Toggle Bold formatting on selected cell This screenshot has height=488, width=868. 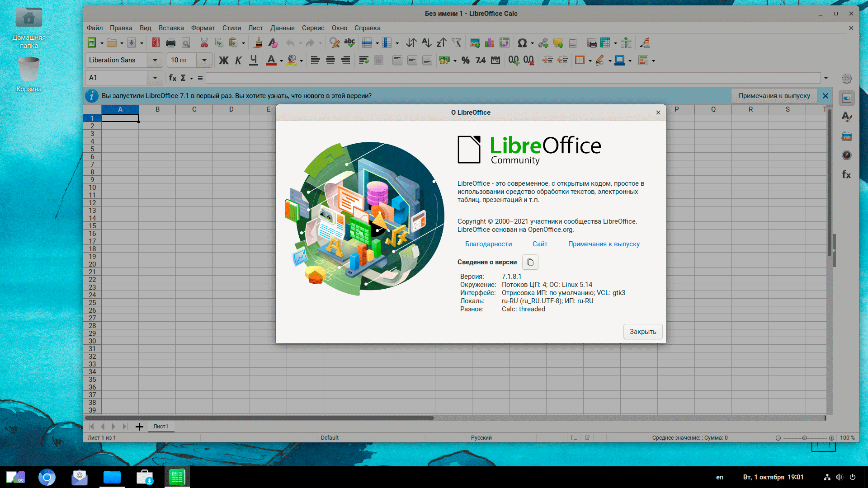pyautogui.click(x=223, y=60)
